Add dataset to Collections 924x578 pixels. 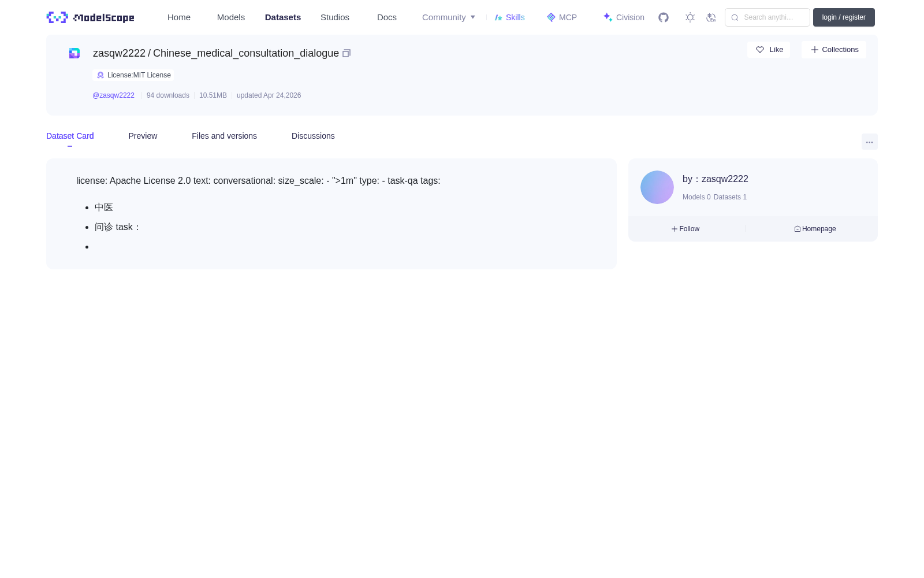pos(834,50)
